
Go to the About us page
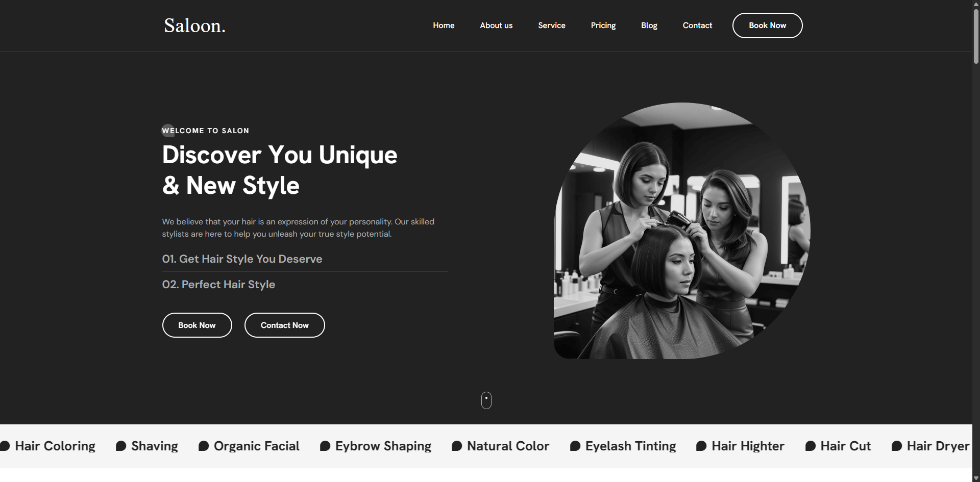point(496,26)
